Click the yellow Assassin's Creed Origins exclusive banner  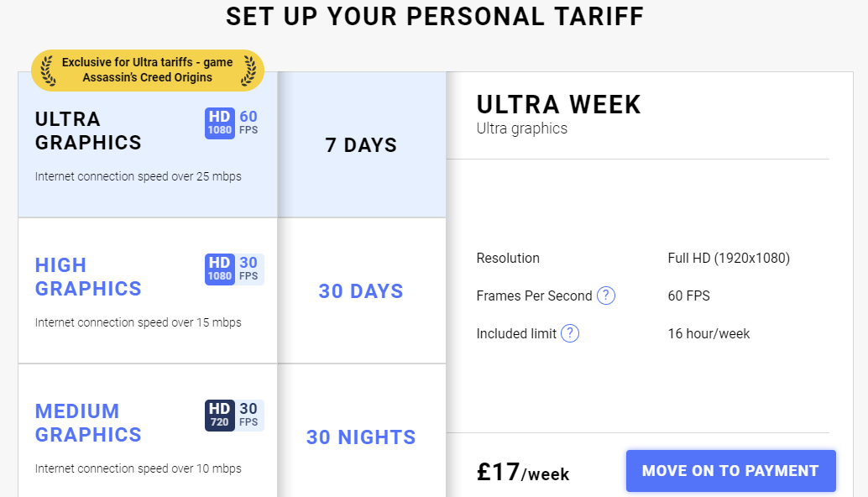(147, 71)
